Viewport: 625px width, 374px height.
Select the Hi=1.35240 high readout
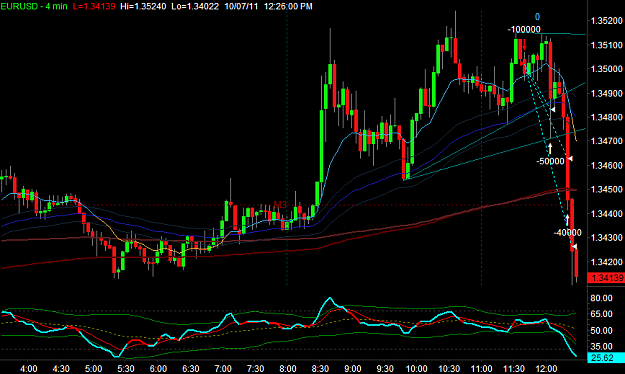143,6
